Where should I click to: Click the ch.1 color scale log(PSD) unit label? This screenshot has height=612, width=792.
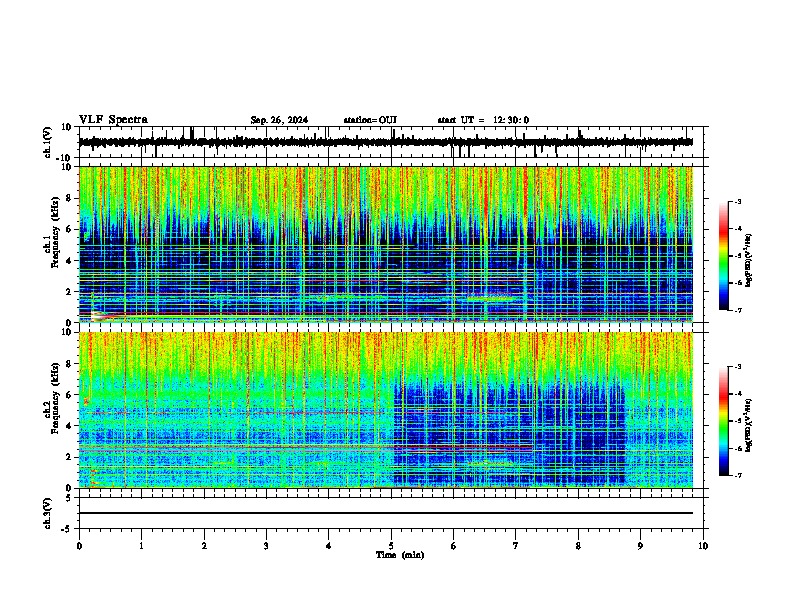click(749, 260)
